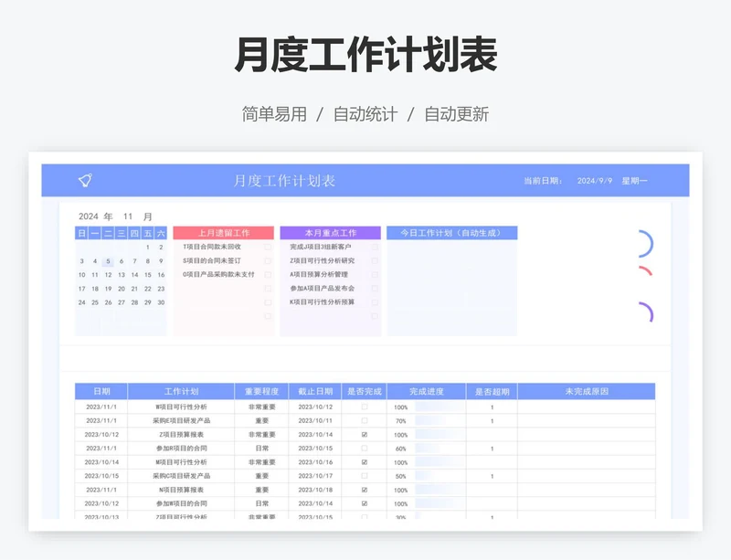731x560 pixels.
Task: Click the bell icon in the blue header
Action: point(85,181)
